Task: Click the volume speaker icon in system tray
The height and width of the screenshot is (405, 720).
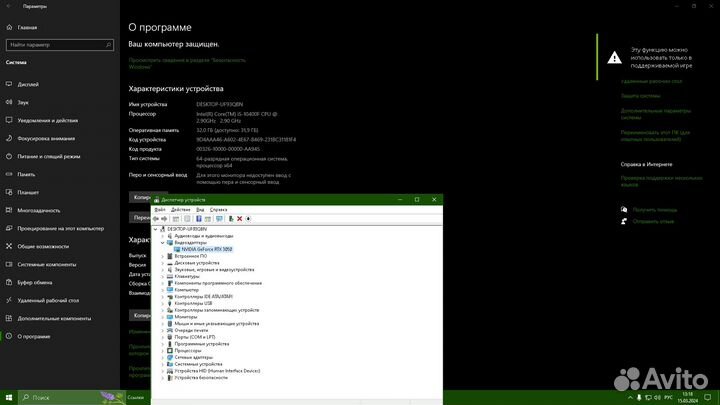Action: tap(657, 398)
